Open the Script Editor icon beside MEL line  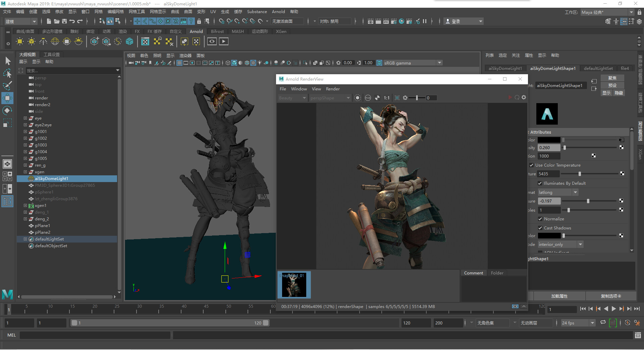pyautogui.click(x=638, y=335)
